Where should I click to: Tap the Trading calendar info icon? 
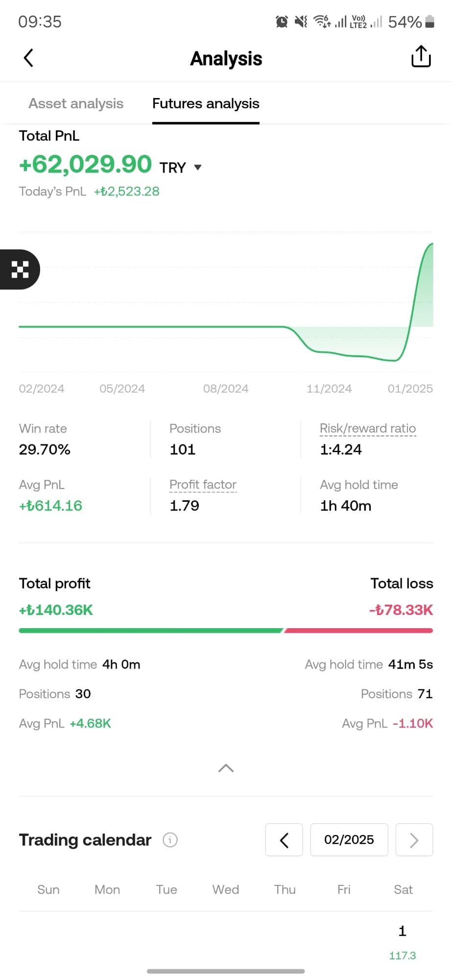point(170,840)
